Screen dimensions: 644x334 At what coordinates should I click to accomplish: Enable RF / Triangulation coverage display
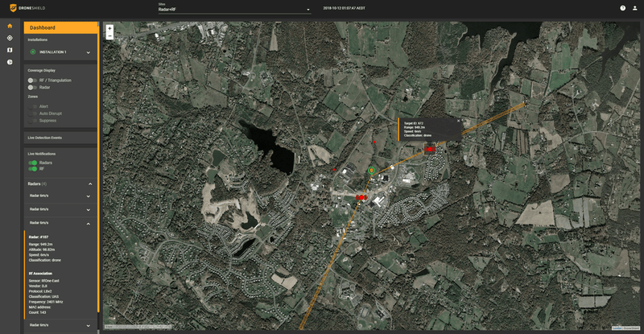31,80
